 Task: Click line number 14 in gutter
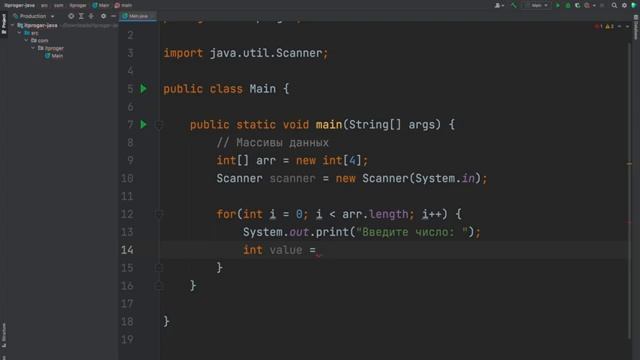pos(127,250)
